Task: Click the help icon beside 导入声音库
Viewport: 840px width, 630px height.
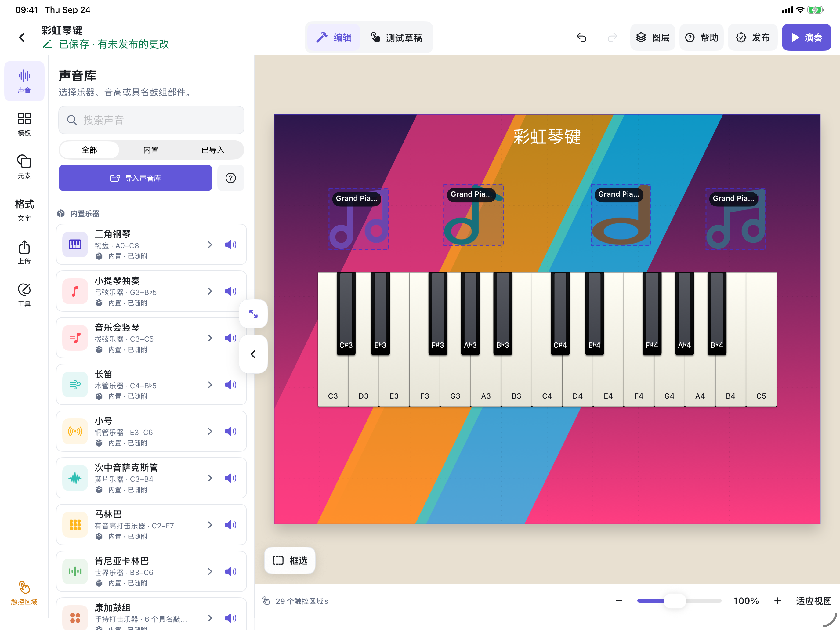Action: [230, 178]
